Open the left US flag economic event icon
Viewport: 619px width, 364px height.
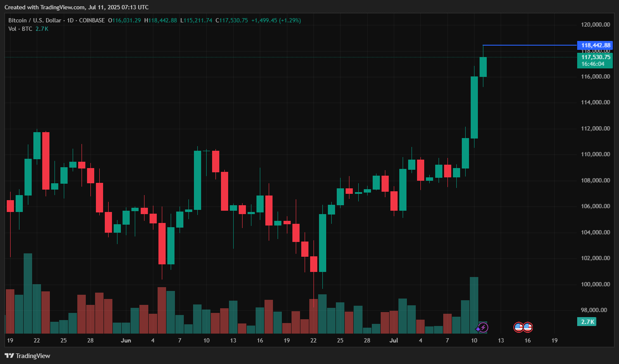coord(518,327)
